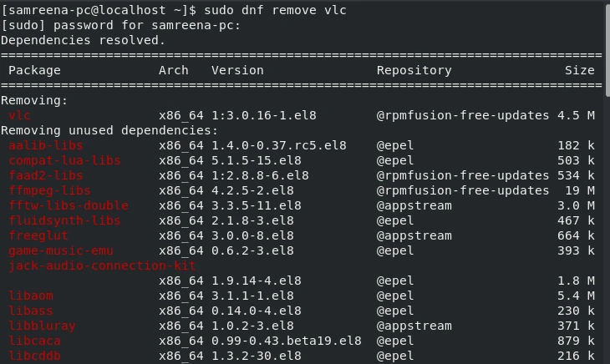Click the 'Removing unused dependencies:' line
610x364 pixels.
tap(109, 130)
